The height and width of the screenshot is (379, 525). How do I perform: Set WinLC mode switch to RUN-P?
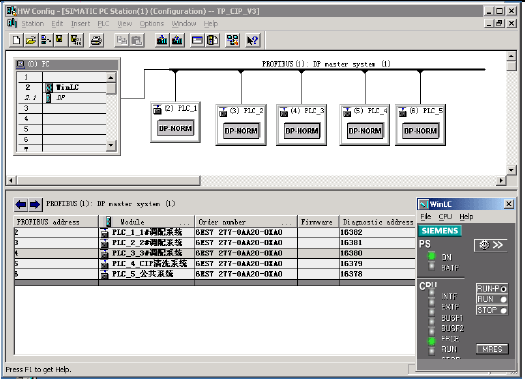coord(492,288)
